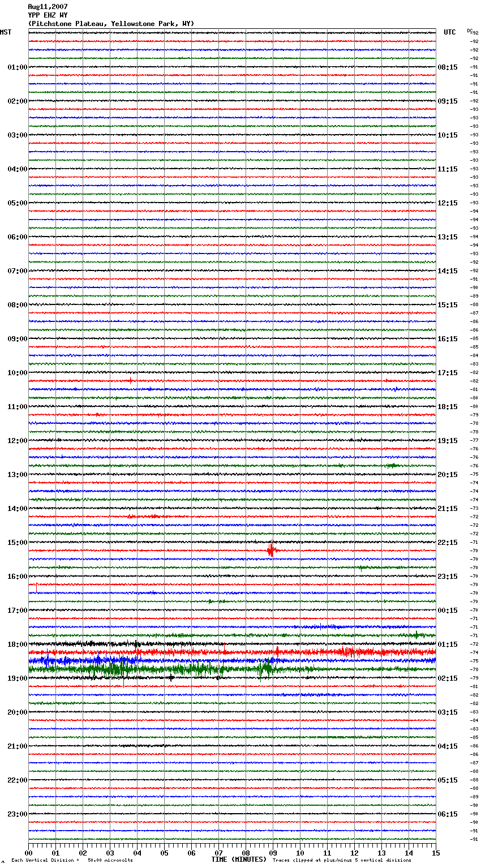
Task: Select the 21:00 MST row label
Action: click(x=18, y=746)
